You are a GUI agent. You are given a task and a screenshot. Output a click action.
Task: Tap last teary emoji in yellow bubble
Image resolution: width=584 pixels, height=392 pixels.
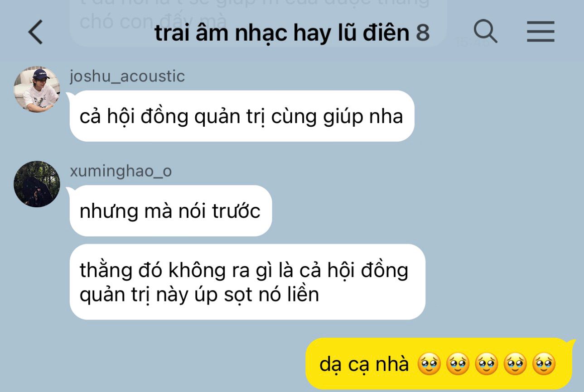coord(544,365)
